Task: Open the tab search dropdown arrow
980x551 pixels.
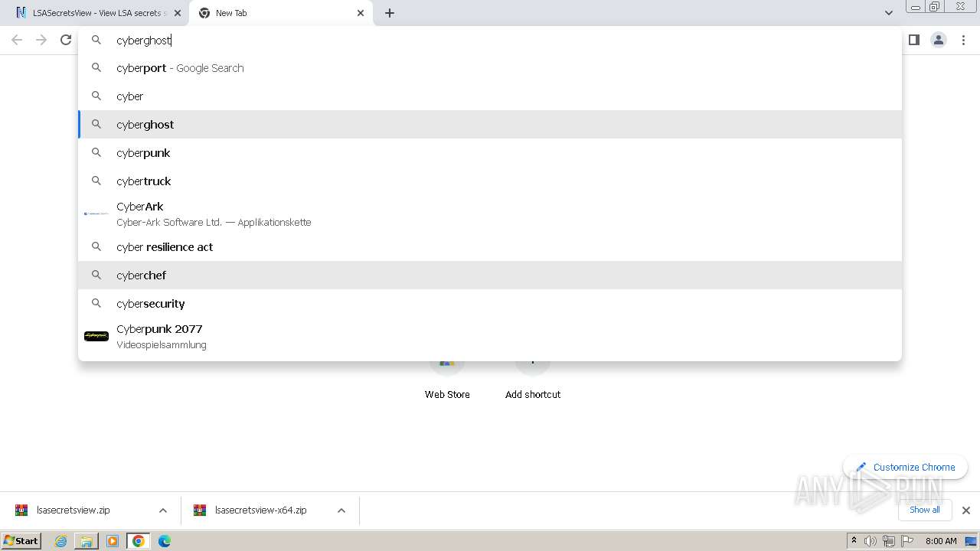Action: click(x=888, y=13)
